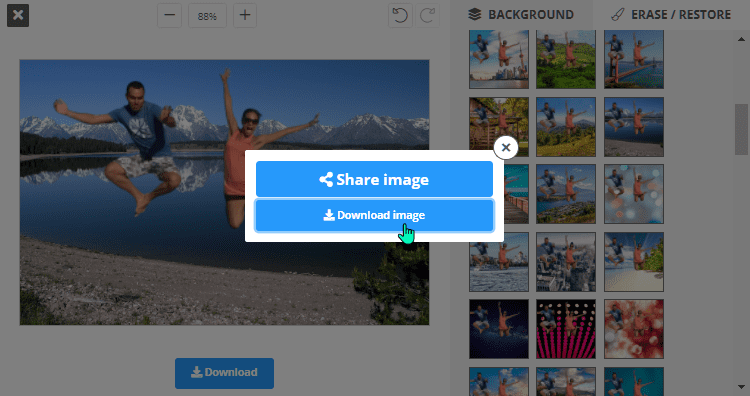Select the bokeh lights background thumbnail
Image resolution: width=750 pixels, height=396 pixels.
(x=634, y=194)
